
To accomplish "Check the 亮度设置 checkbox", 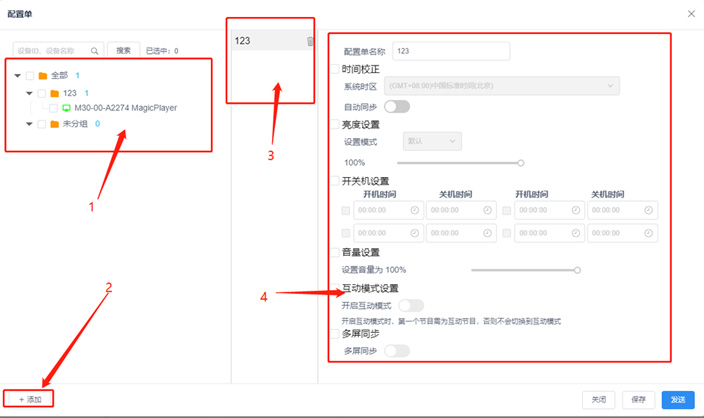I will click(336, 125).
